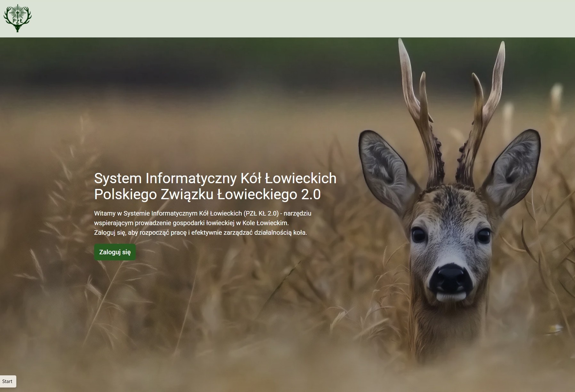Open the Start button in the corner
This screenshot has width=575, height=392.
(7, 381)
